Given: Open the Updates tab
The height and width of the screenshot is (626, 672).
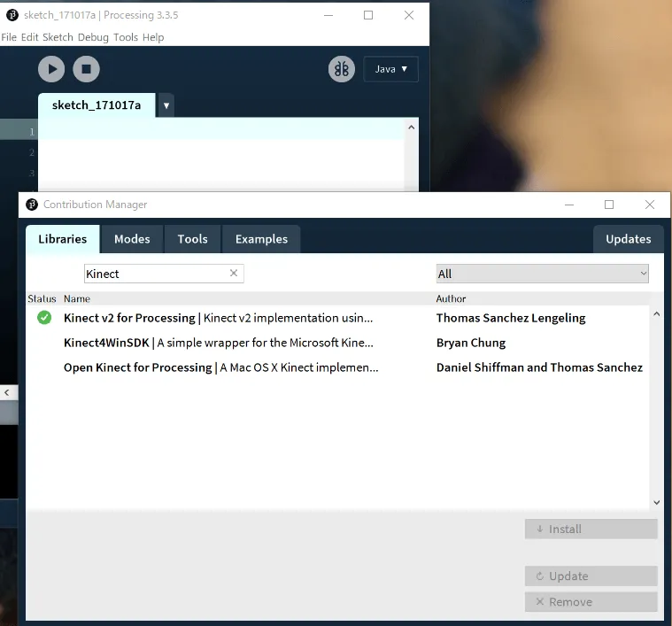Looking at the screenshot, I should 628,239.
